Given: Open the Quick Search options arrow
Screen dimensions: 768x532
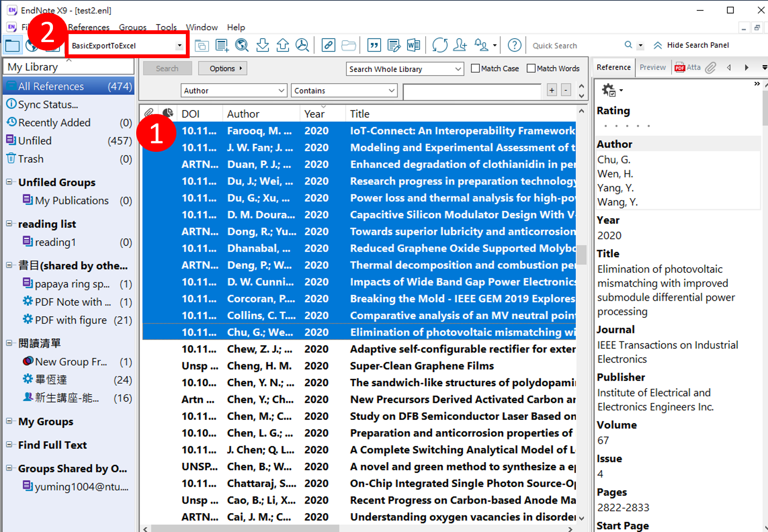Looking at the screenshot, I should 641,46.
